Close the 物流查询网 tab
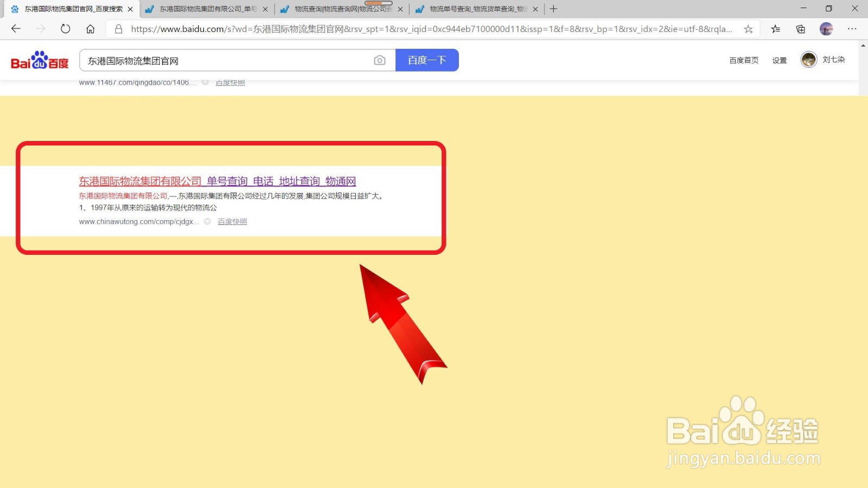The width and height of the screenshot is (868, 488). (400, 9)
